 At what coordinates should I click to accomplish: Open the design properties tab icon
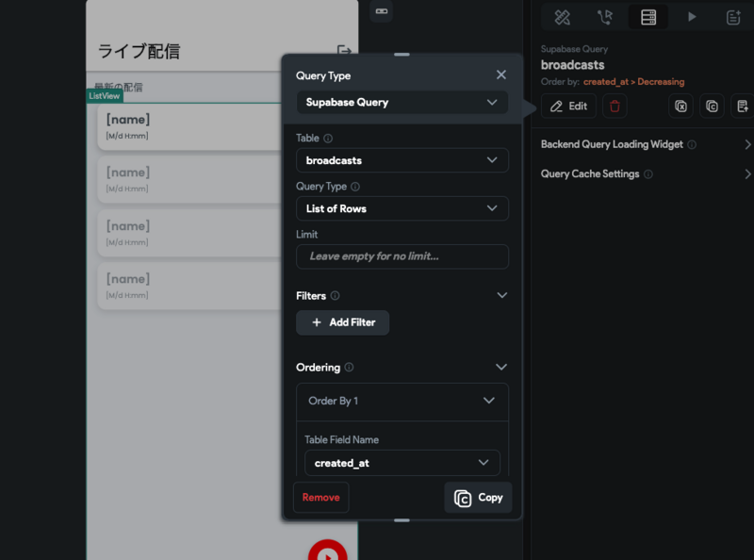562,17
